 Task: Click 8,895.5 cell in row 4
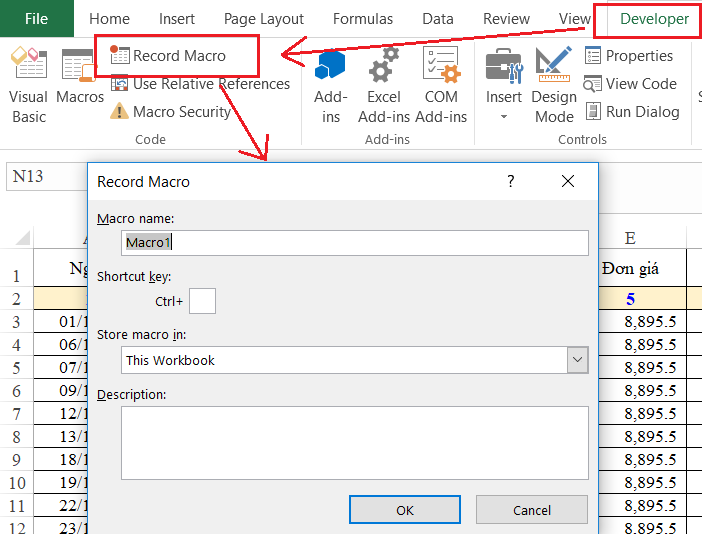642,344
